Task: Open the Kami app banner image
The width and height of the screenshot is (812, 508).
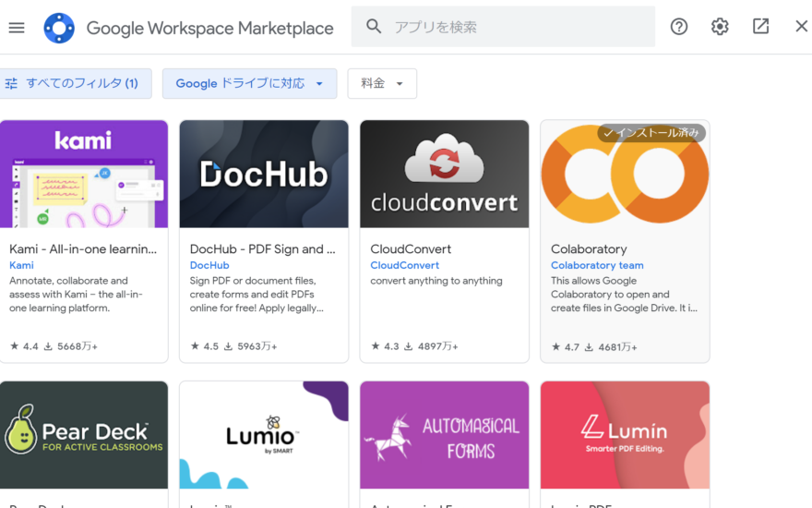Action: click(84, 175)
